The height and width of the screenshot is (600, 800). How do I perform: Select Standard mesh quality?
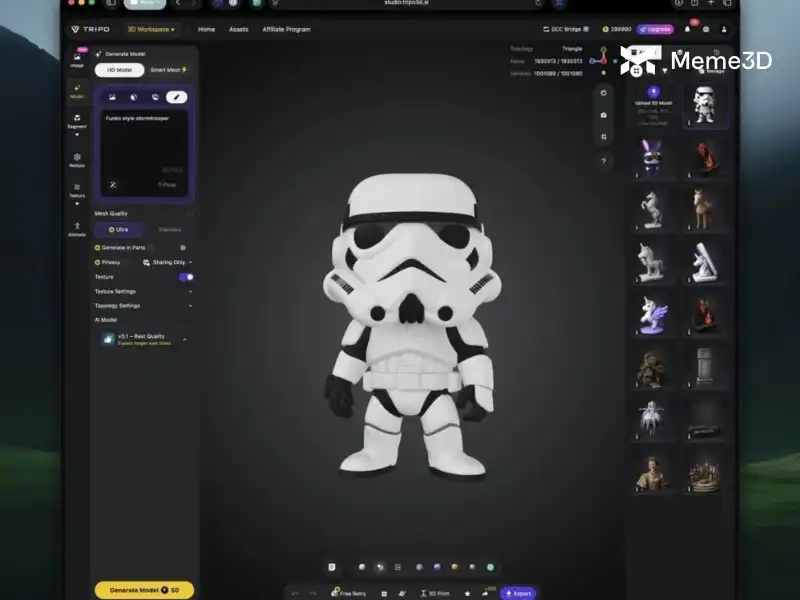coord(170,230)
